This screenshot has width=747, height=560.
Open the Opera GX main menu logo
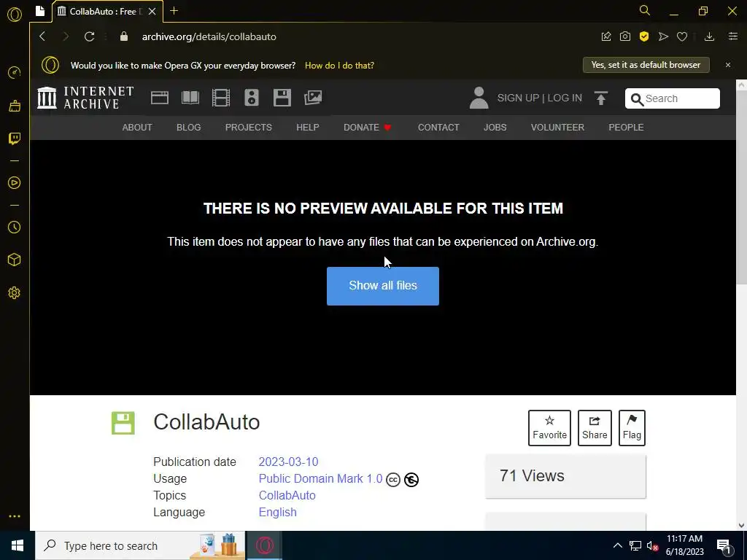(15, 15)
